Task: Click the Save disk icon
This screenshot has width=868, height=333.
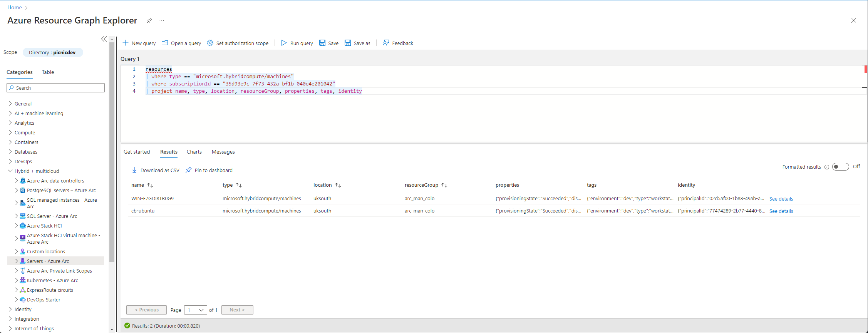Action: click(322, 43)
